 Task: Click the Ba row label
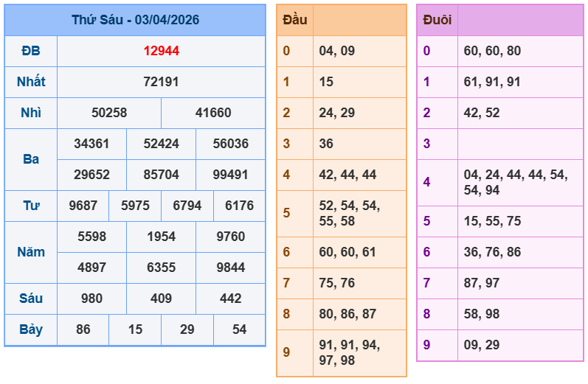[x=31, y=159]
